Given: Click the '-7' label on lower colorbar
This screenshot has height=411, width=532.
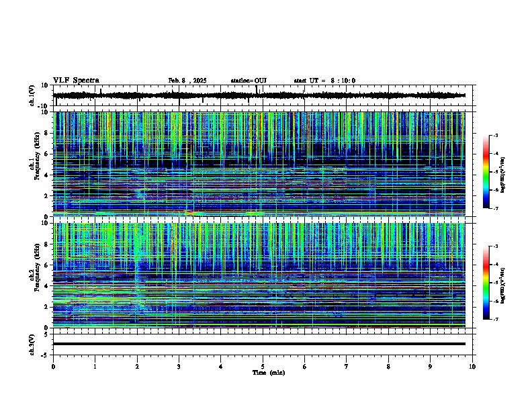Looking at the screenshot, I should (x=496, y=320).
